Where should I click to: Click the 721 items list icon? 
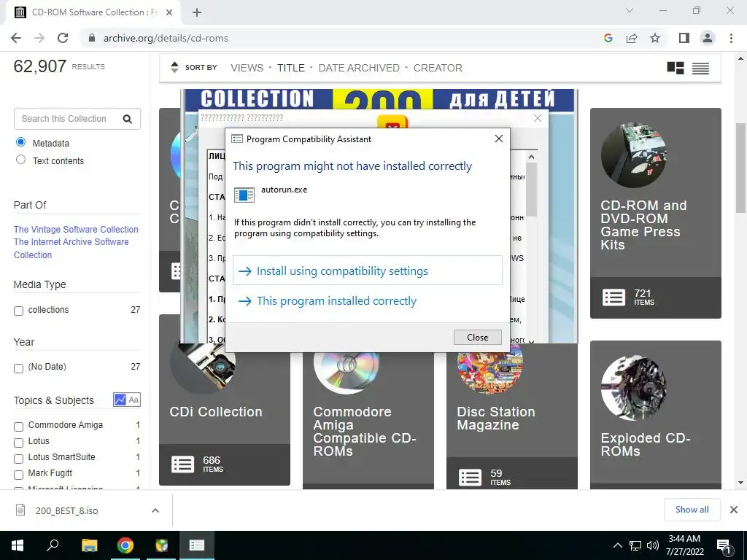click(x=614, y=297)
